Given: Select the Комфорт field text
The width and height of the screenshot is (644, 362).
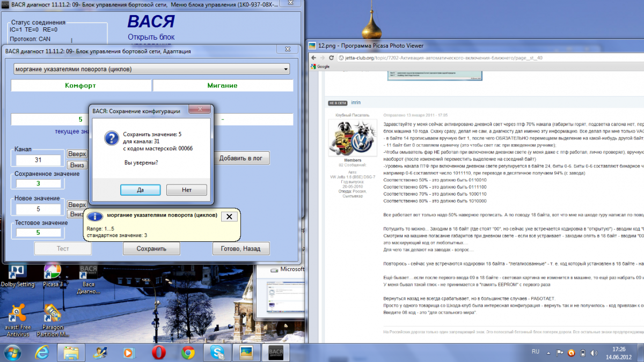Looking at the screenshot, I should tap(80, 85).
